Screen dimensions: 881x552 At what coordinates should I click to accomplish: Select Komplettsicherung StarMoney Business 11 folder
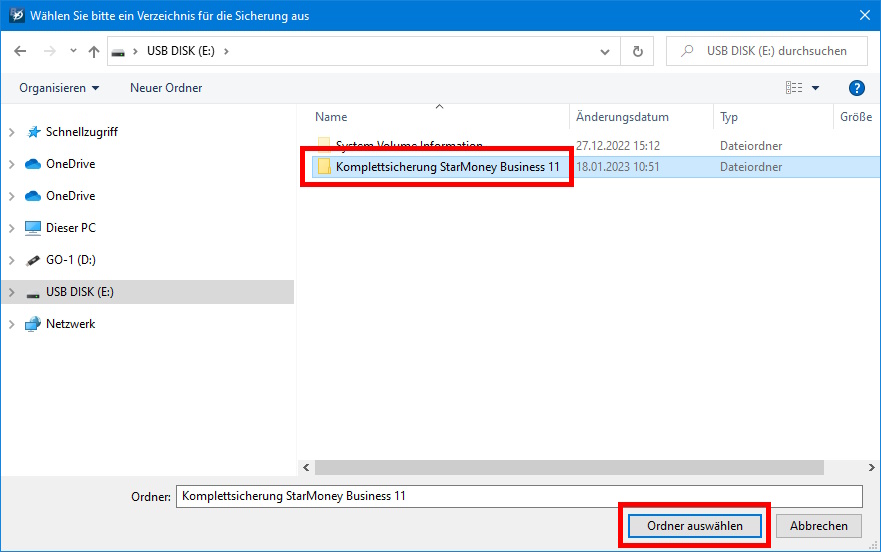click(448, 167)
